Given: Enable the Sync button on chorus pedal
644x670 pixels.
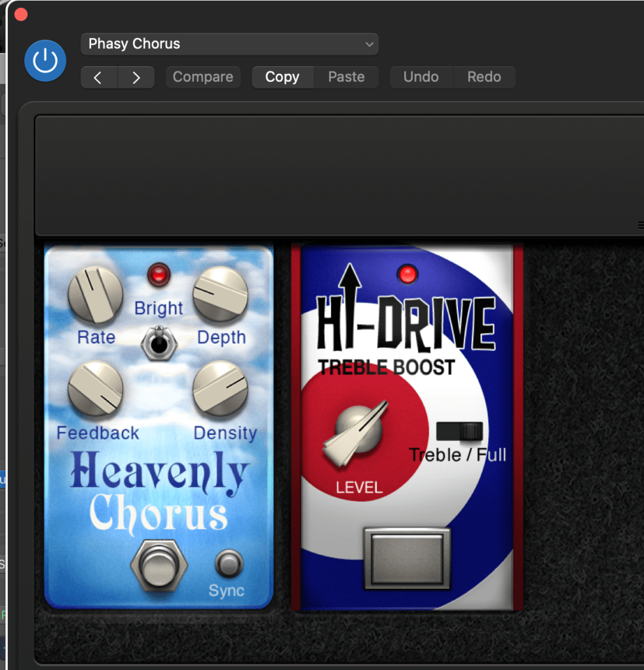Looking at the screenshot, I should (x=229, y=564).
